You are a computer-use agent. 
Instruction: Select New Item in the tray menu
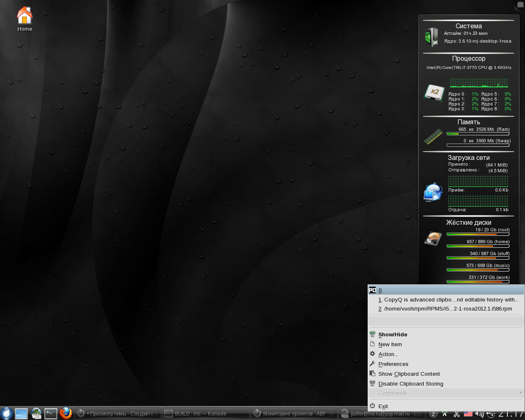[x=390, y=345]
